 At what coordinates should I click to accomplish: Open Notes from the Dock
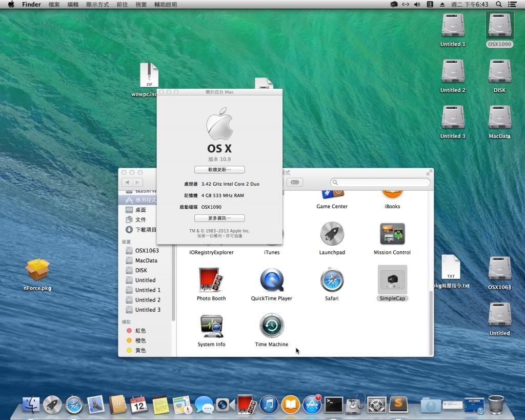(x=160, y=405)
